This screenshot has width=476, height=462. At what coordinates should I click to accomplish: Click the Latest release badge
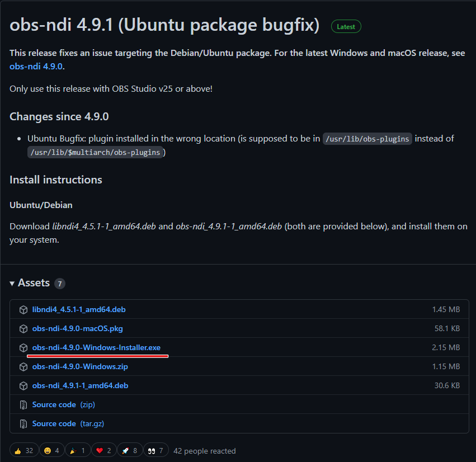pos(346,26)
